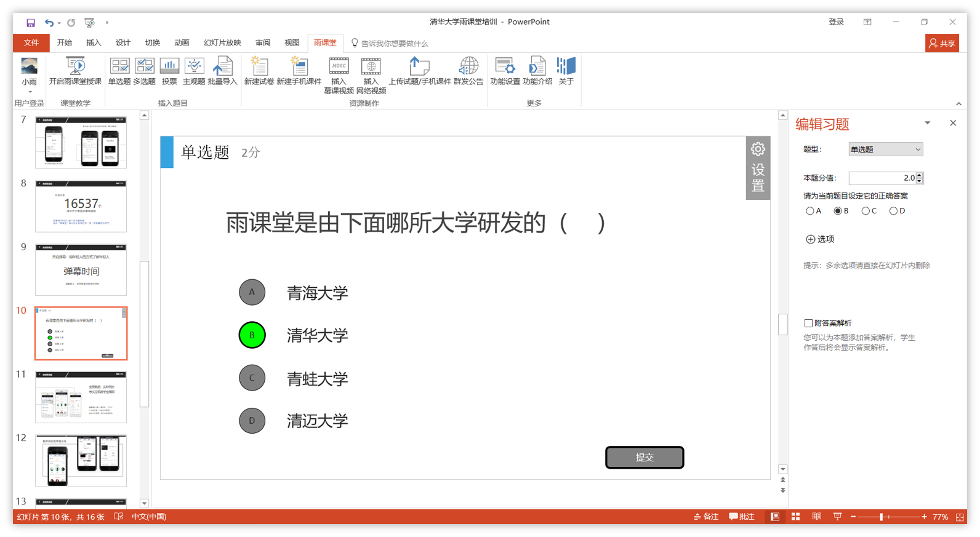Click the 单选题 single-choice ribbon icon
This screenshot has width=980, height=537.
click(x=119, y=71)
